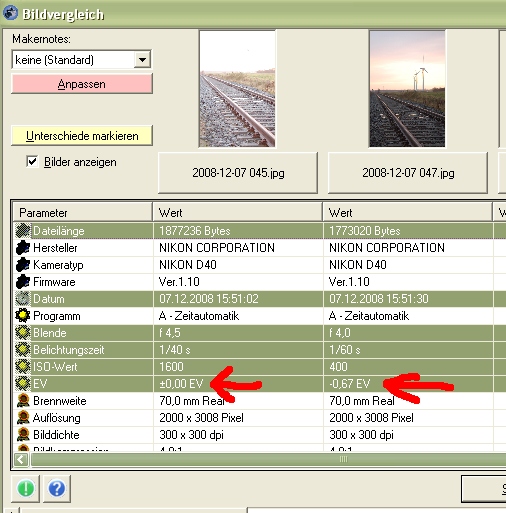Screen dimensions: 506x513
Task: Select the Belichtungszeit row label
Action: (69, 350)
